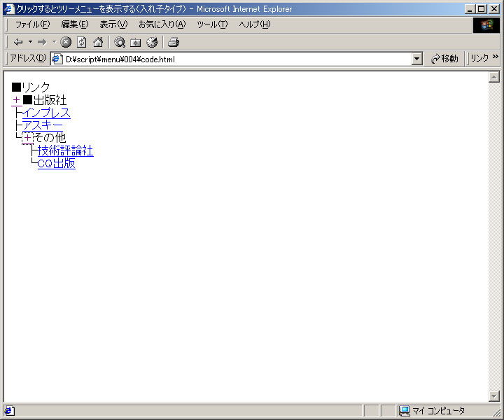Viewport: 504px width, 420px height.
Task: Click the その他 label text
Action: [x=50, y=138]
